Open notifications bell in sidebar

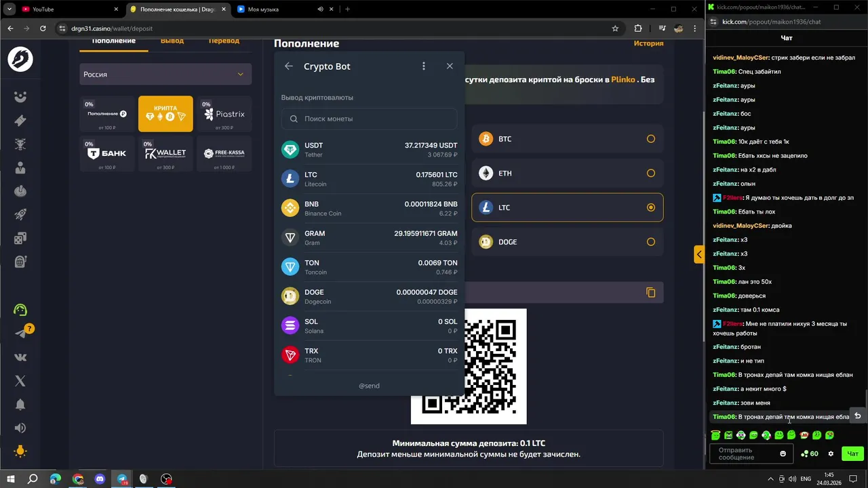pos(20,405)
